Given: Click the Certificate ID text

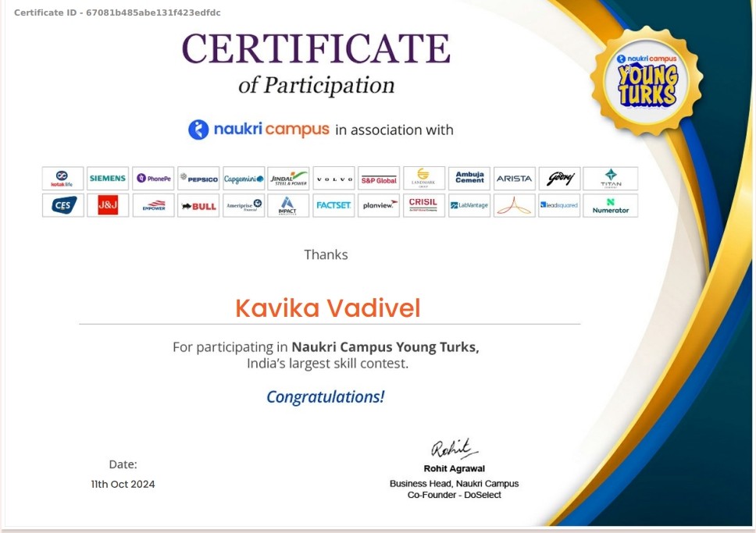Looking at the screenshot, I should coord(117,12).
